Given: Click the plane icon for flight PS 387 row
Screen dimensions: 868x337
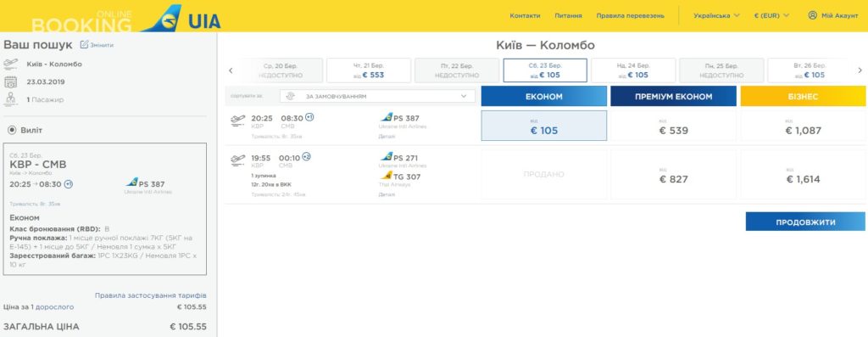Looking at the screenshot, I should [x=237, y=121].
